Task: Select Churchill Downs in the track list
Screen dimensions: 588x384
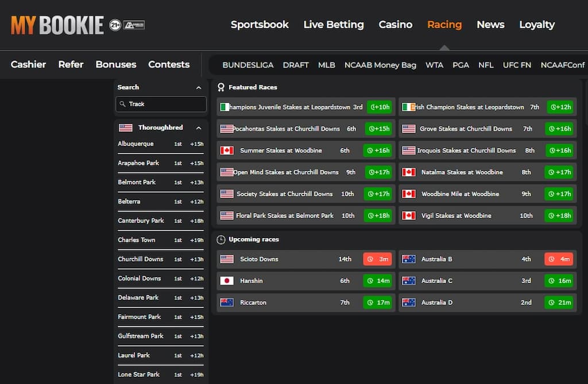Action: click(141, 259)
